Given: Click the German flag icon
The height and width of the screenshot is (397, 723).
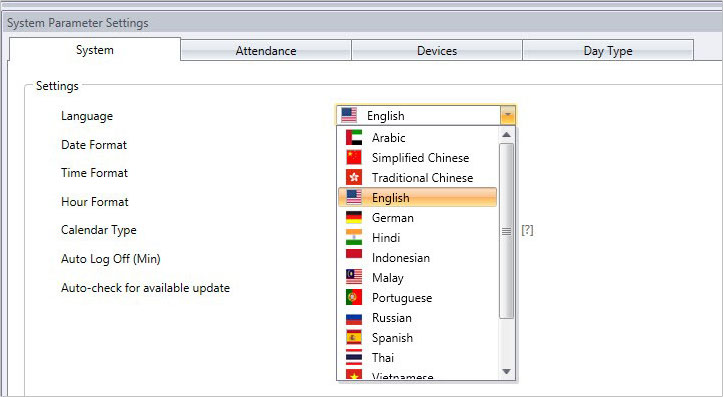Looking at the screenshot, I should (x=354, y=218).
